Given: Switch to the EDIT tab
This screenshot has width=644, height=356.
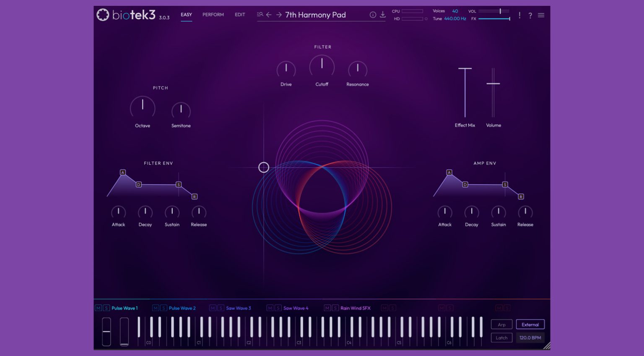Looking at the screenshot, I should tap(239, 14).
